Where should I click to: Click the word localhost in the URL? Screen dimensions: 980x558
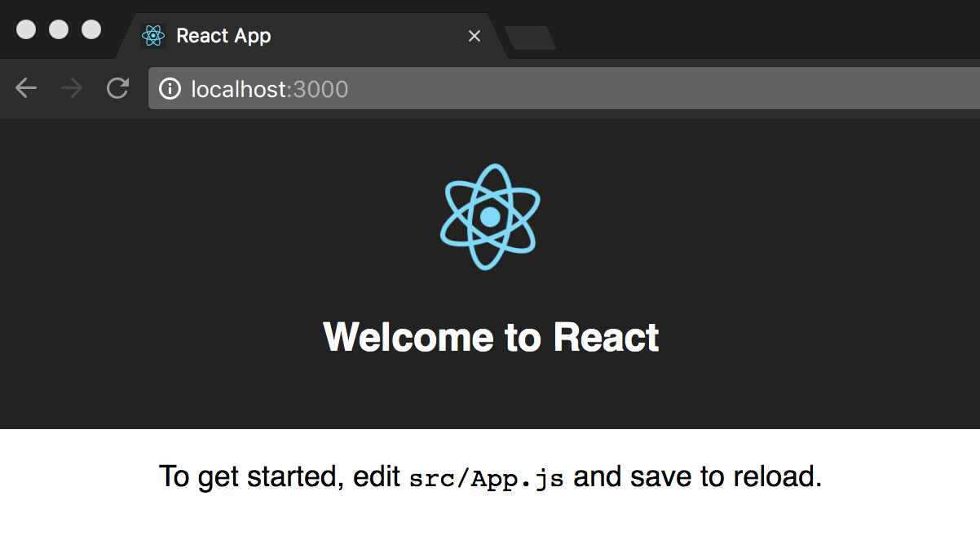pyautogui.click(x=238, y=89)
